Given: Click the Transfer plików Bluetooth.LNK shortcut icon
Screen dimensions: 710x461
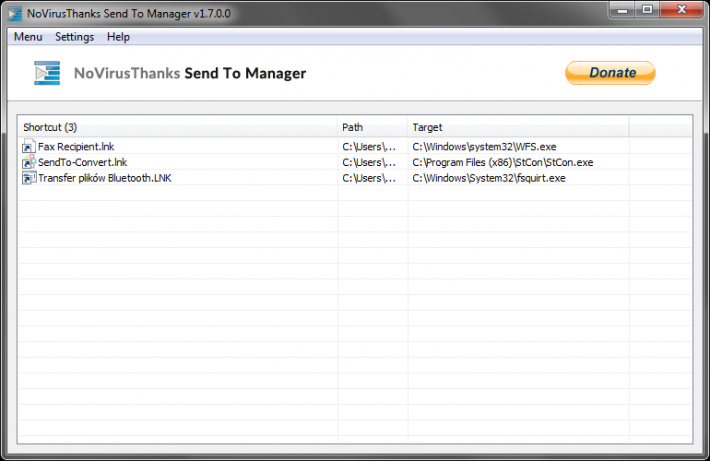Looking at the screenshot, I should pos(29,178).
